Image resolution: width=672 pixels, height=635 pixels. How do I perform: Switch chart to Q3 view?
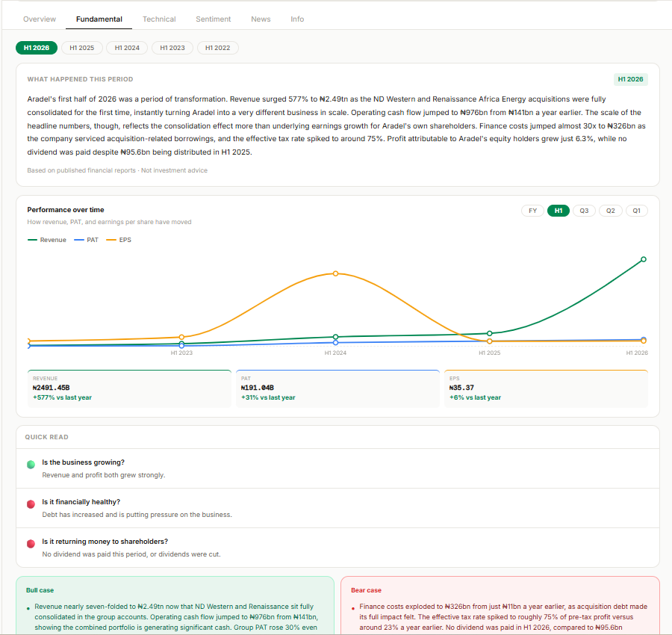coord(584,211)
